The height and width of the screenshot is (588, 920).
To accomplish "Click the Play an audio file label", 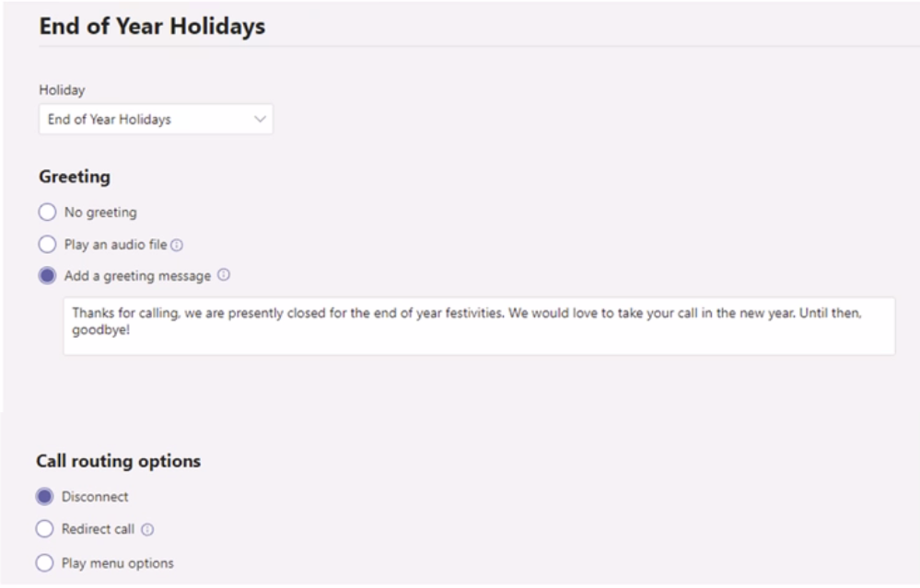I will 116,245.
